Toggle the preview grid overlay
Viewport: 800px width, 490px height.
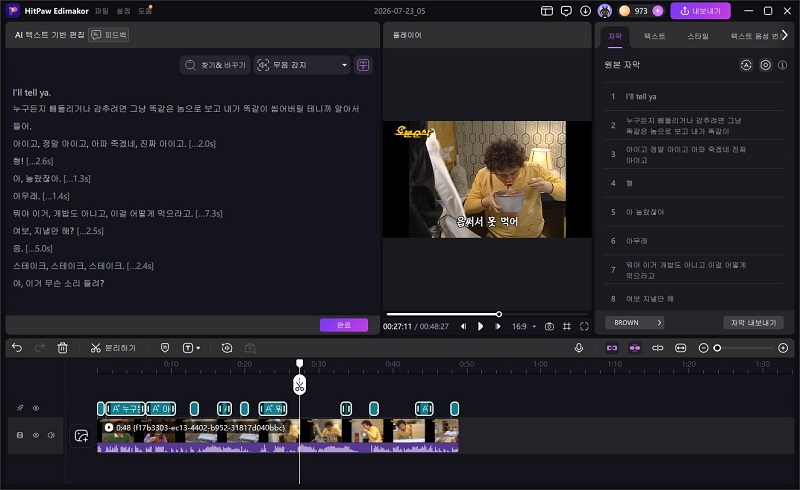566,326
